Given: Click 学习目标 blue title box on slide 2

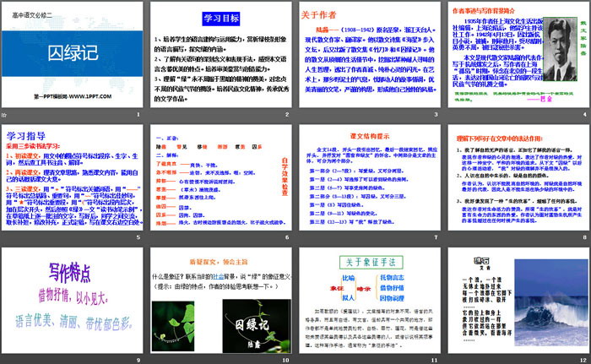Looking at the screenshot, I should [221, 18].
